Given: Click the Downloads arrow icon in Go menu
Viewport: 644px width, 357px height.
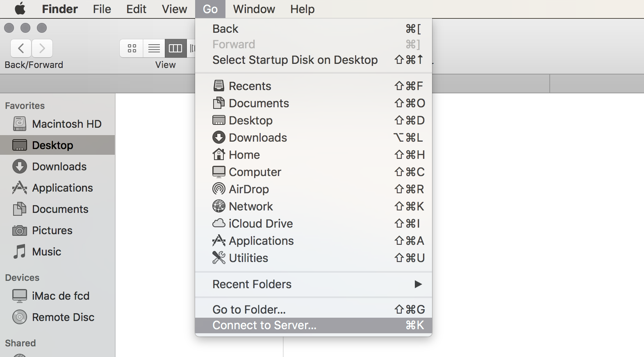Looking at the screenshot, I should click(219, 137).
